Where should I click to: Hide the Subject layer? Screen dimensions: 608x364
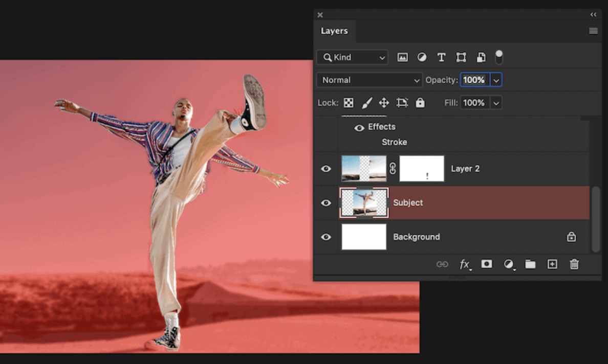click(x=326, y=203)
